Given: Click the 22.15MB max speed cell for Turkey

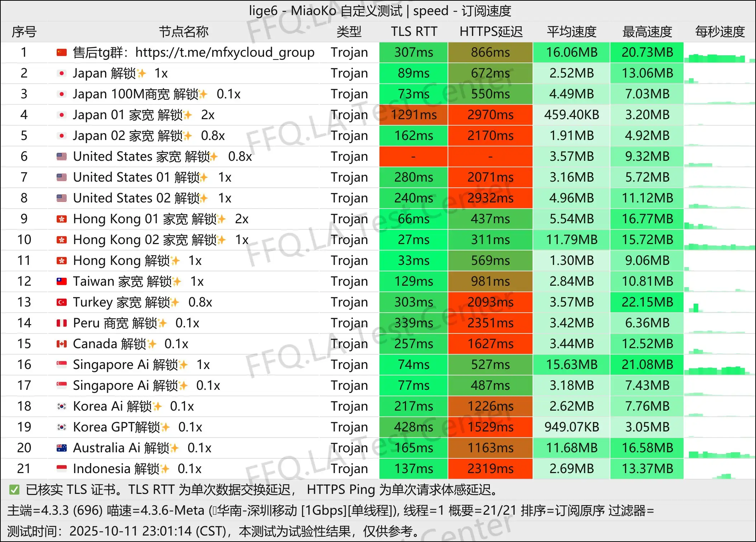Looking at the screenshot, I should click(x=647, y=302).
